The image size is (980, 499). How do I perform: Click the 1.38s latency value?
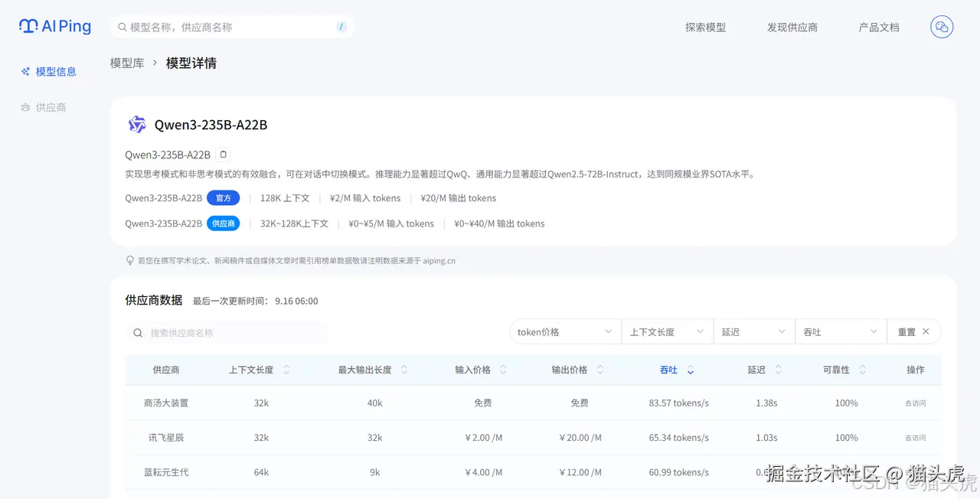(x=766, y=403)
